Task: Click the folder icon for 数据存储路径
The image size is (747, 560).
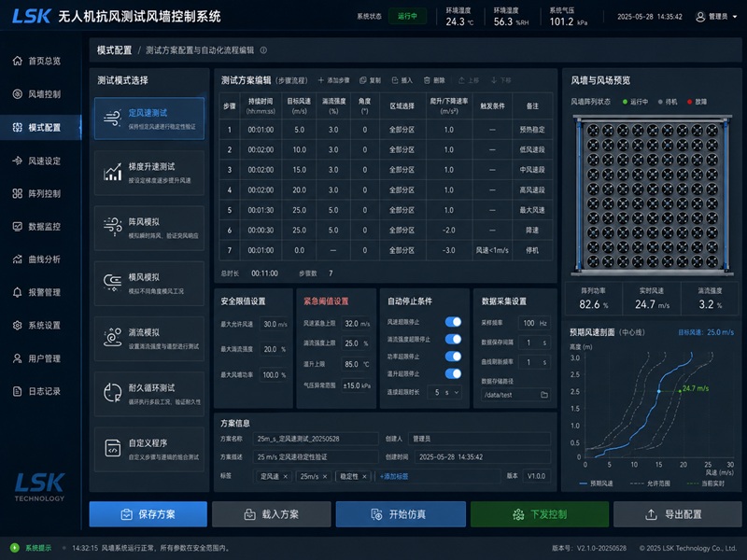Action: pos(544,395)
